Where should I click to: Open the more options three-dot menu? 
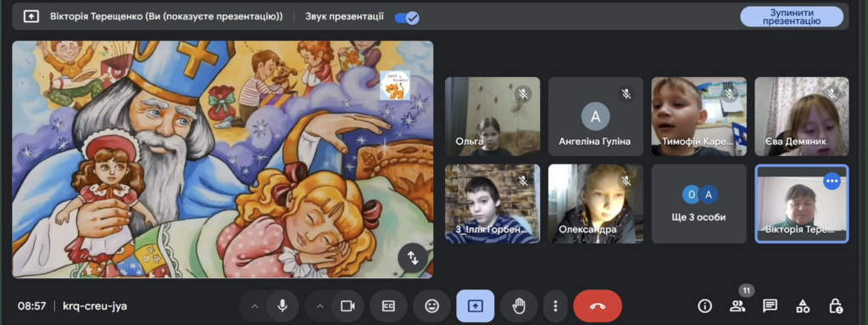555,305
